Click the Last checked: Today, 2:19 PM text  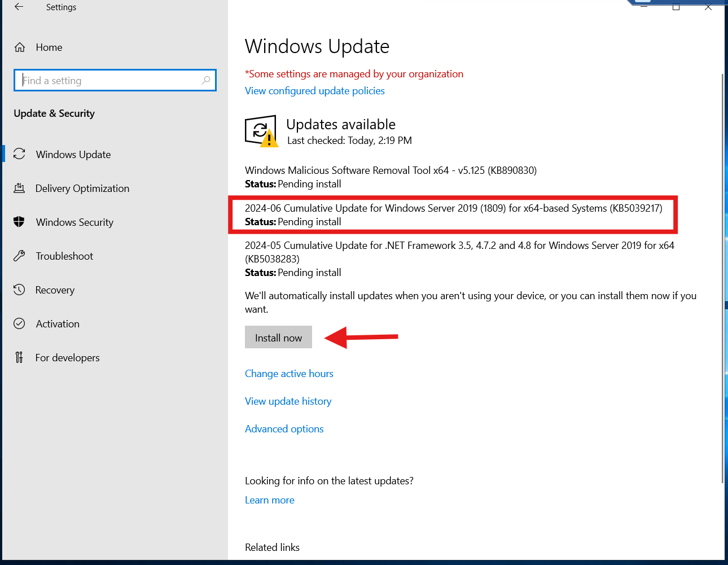point(349,141)
